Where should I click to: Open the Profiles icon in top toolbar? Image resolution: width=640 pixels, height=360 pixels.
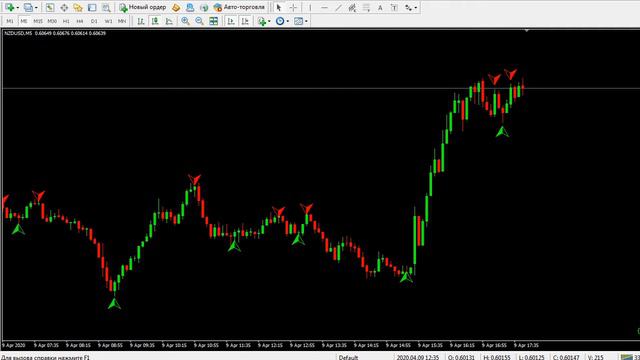pos(28,7)
